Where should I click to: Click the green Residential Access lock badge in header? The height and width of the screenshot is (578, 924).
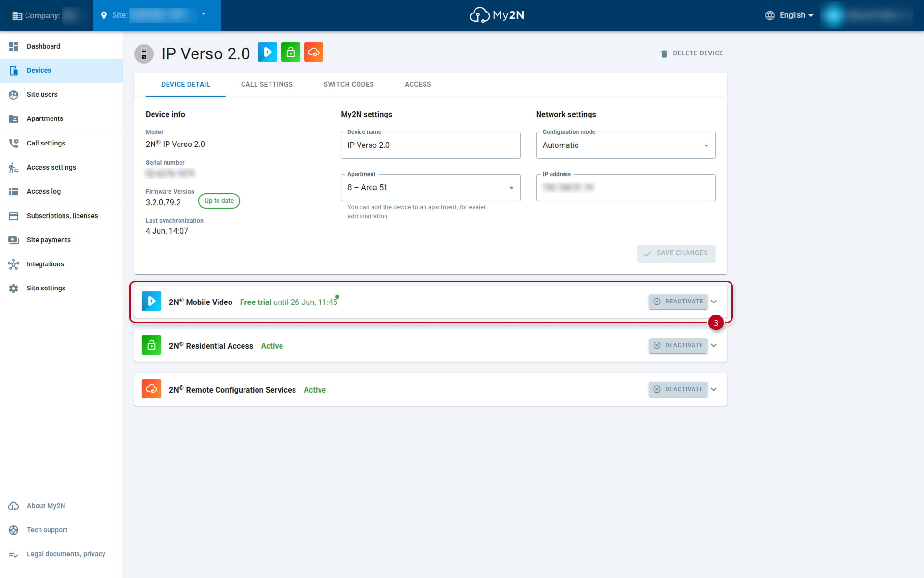[291, 52]
